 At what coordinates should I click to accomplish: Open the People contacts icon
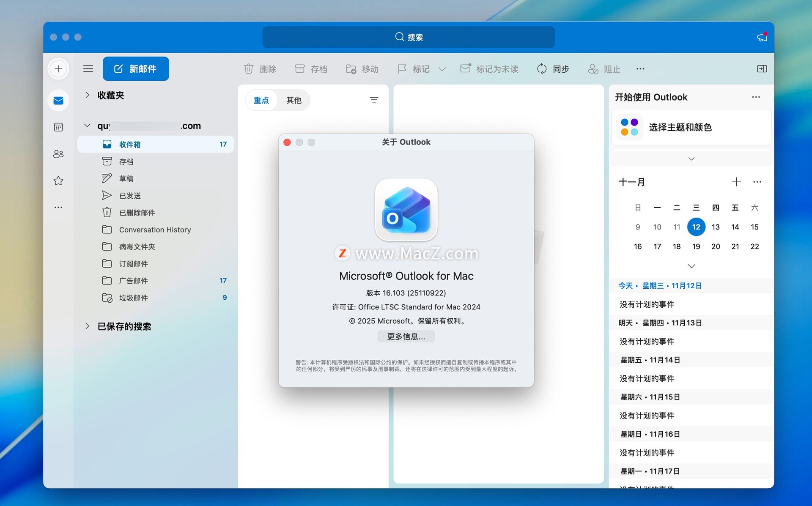[58, 154]
